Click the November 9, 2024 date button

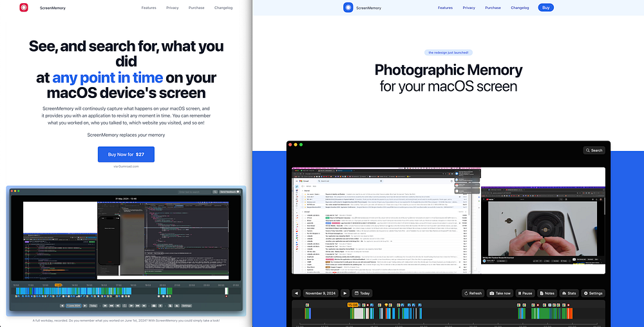320,293
